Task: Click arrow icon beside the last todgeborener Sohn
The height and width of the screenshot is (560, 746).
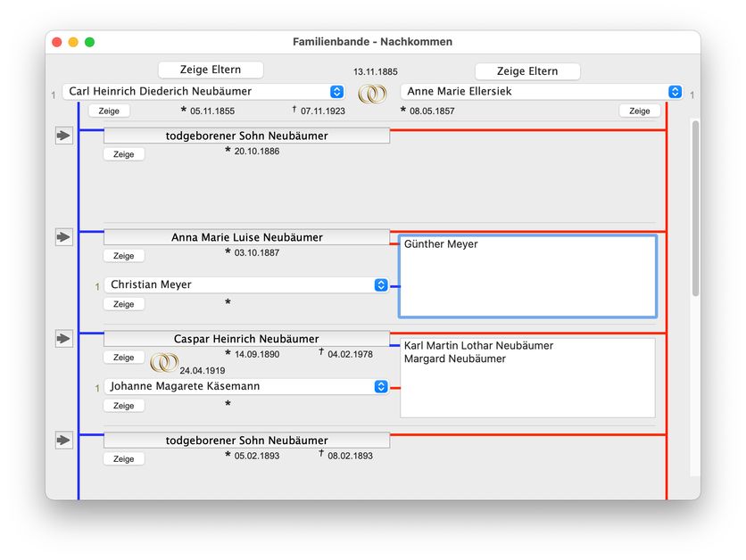Action: click(x=64, y=441)
